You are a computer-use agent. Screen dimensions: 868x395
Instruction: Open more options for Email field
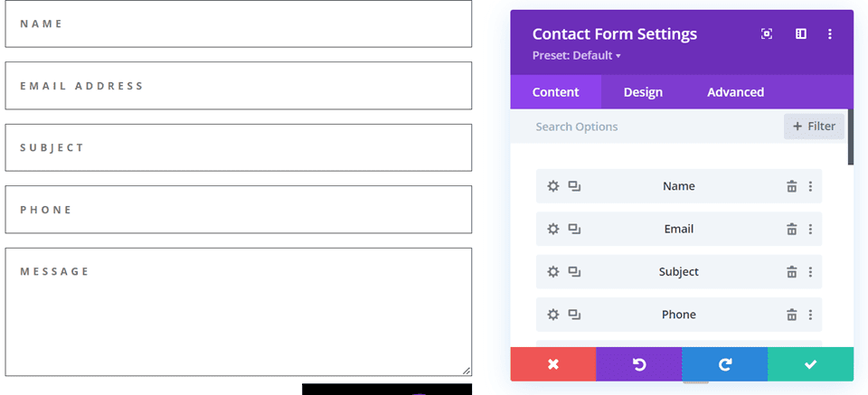[x=810, y=229]
